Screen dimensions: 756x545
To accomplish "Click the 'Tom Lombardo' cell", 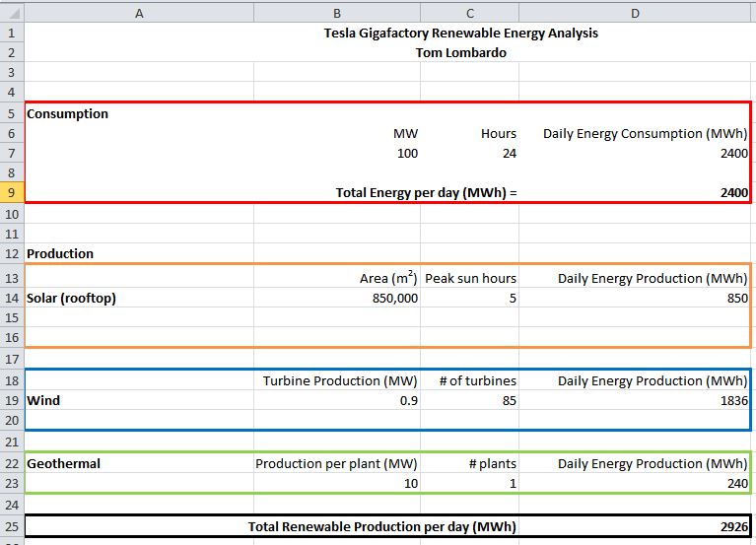I will tap(461, 52).
